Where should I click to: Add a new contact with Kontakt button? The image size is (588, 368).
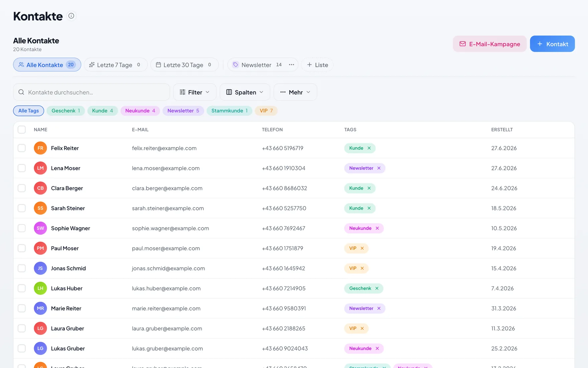pos(552,44)
